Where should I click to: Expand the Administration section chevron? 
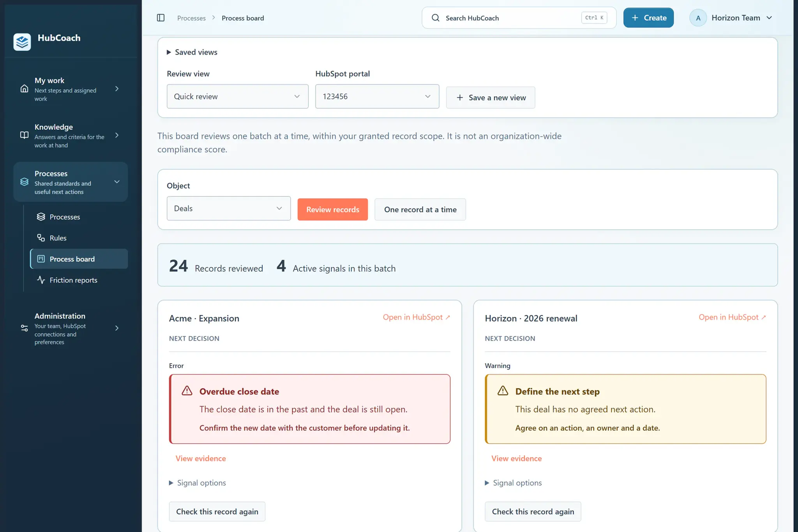117,328
